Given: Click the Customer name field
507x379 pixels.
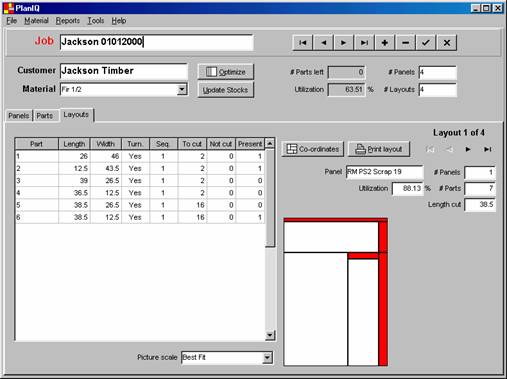Looking at the screenshot, I should point(124,71).
